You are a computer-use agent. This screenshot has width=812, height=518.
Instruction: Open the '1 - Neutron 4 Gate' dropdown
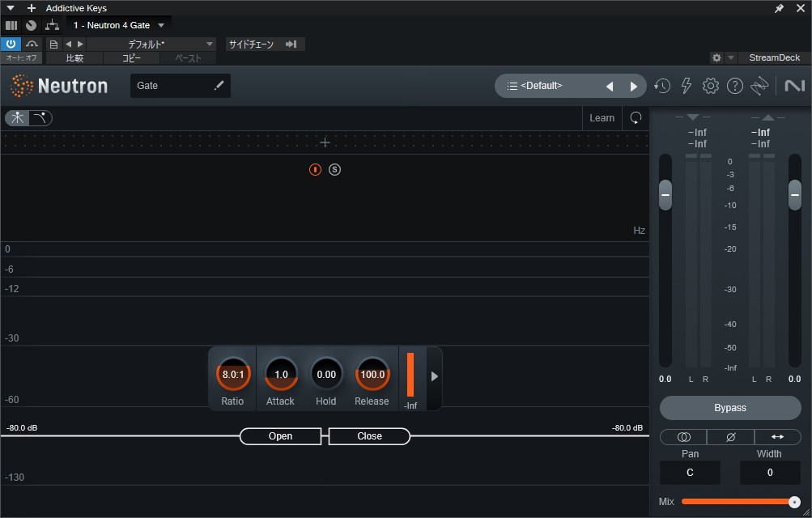(x=118, y=25)
